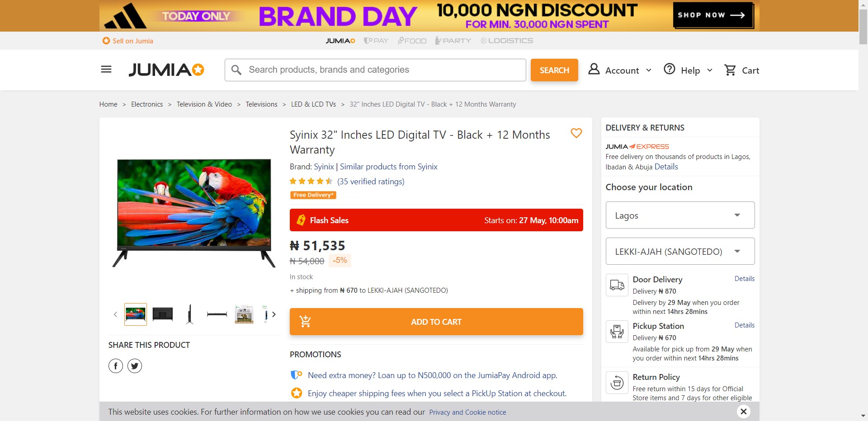
Task: Go to Televisions breadcrumb
Action: tap(261, 104)
